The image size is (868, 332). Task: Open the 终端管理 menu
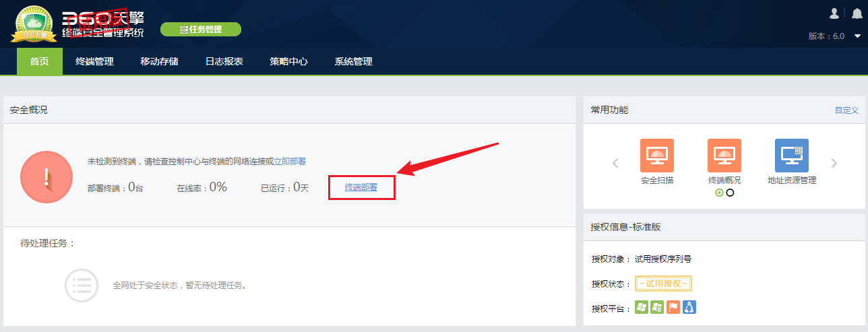[x=94, y=61]
